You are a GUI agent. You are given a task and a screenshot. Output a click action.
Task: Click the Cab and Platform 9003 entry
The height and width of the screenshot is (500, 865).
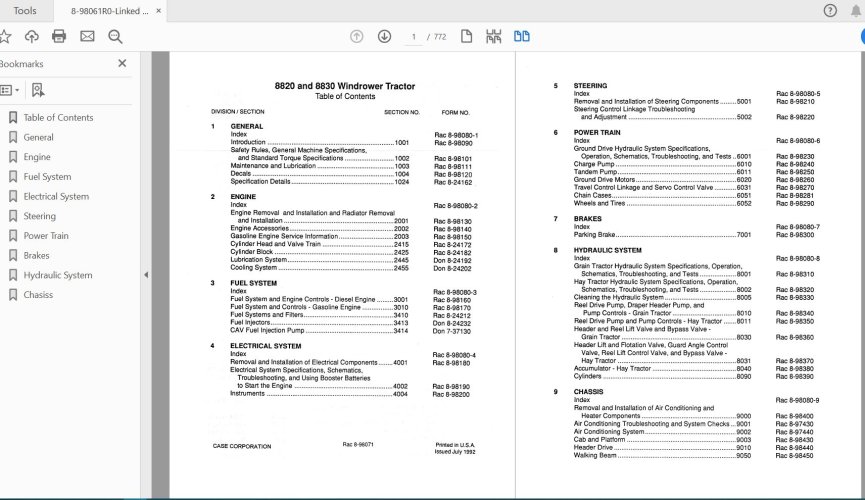(x=663, y=440)
